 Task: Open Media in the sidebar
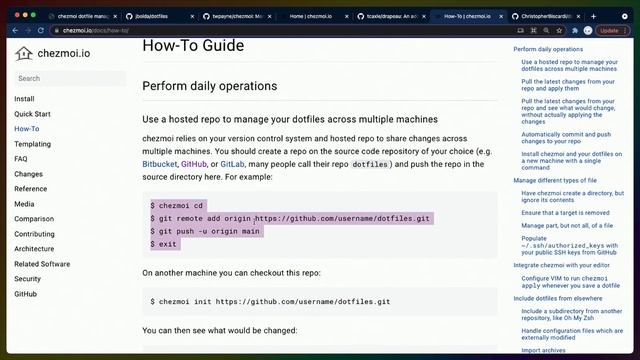click(x=24, y=204)
